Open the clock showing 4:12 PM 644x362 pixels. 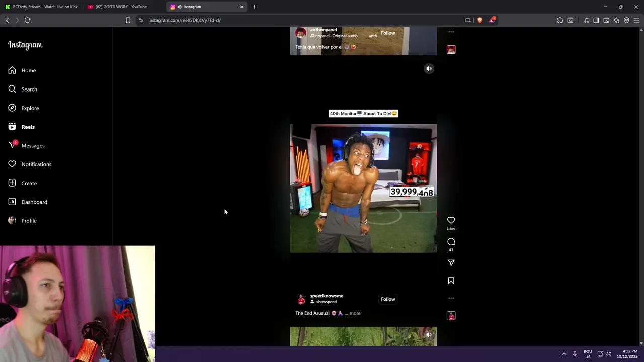[627, 354]
